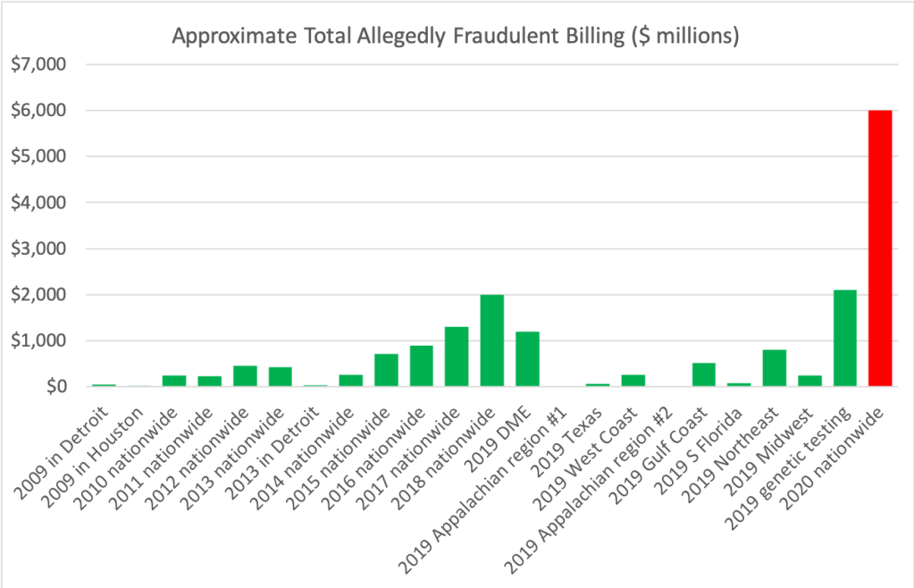Select the 2016 nationwide bar
The height and width of the screenshot is (588, 914).
(421, 366)
